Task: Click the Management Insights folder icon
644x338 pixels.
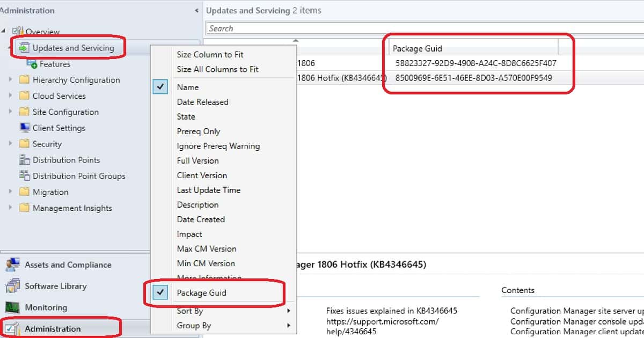Action: click(24, 208)
